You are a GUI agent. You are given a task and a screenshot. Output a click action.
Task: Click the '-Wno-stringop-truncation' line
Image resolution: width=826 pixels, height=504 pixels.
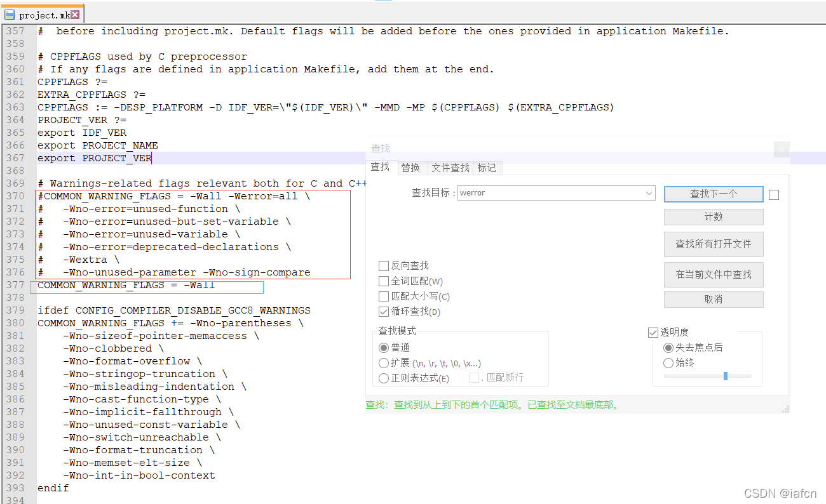click(x=146, y=374)
